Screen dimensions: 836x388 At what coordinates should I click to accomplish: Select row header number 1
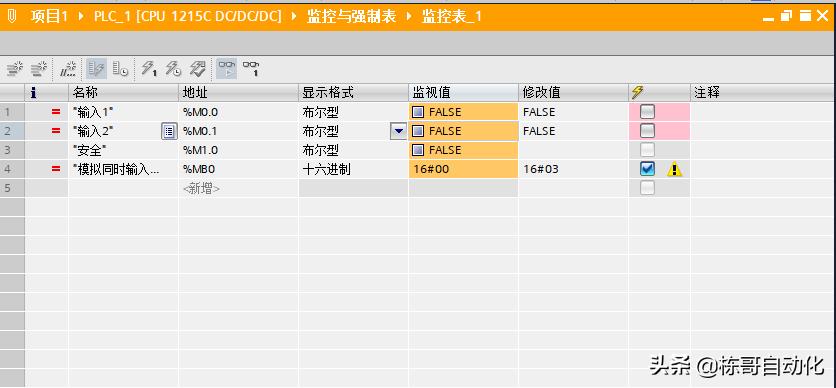tap(12, 112)
